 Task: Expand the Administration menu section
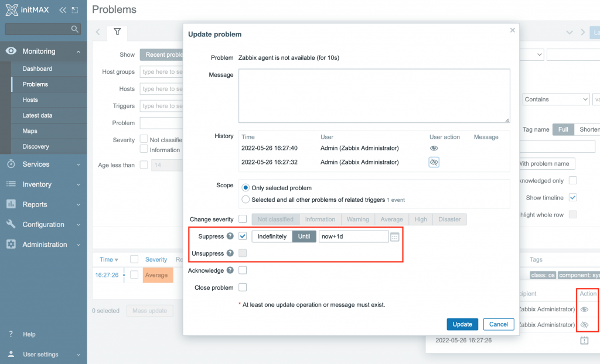(x=43, y=245)
